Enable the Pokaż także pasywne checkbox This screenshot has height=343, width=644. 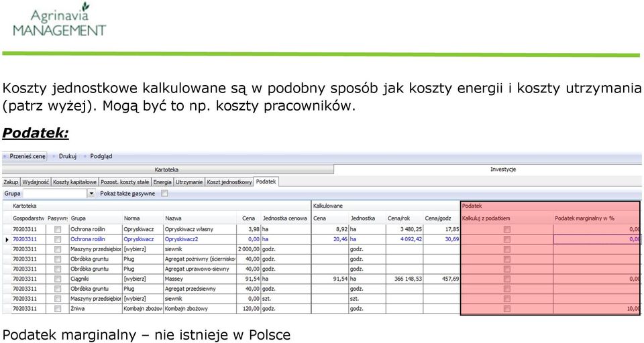(164, 194)
